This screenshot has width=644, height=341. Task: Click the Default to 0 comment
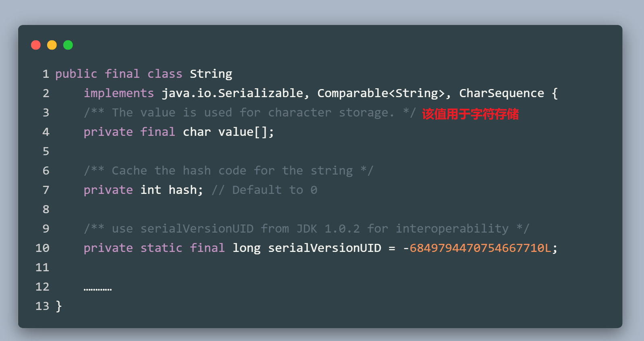click(x=264, y=190)
